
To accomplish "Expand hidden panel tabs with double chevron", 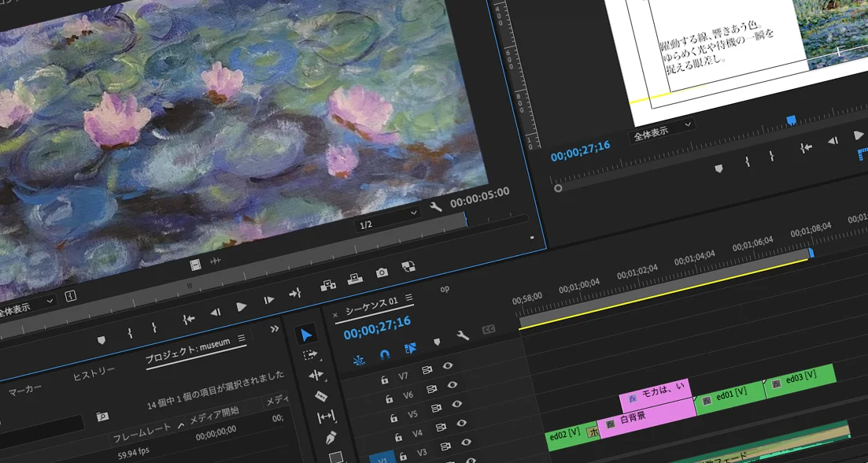I will point(275,328).
